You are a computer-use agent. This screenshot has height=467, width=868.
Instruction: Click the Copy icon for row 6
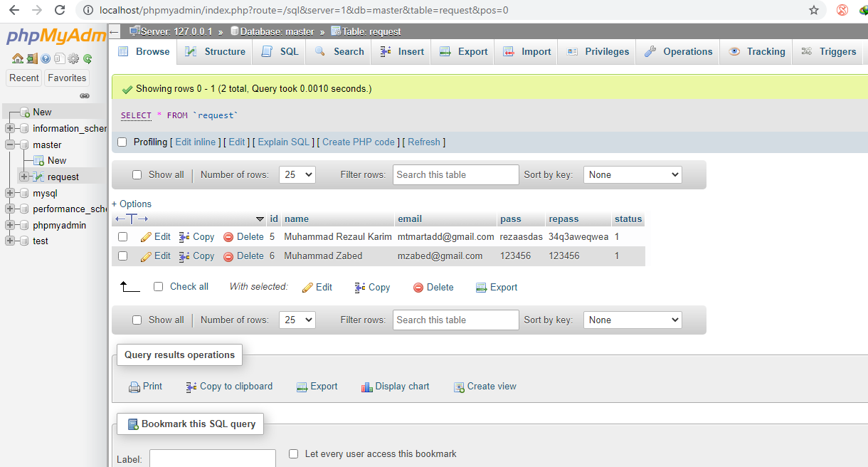pyautogui.click(x=184, y=256)
